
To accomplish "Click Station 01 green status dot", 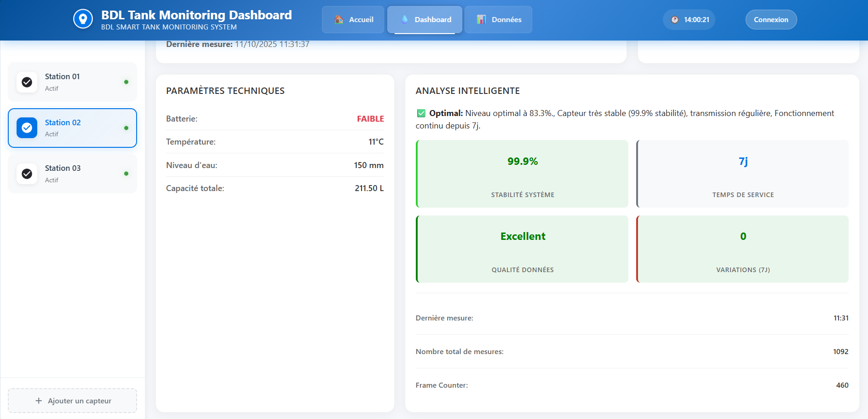I will 126,82.
